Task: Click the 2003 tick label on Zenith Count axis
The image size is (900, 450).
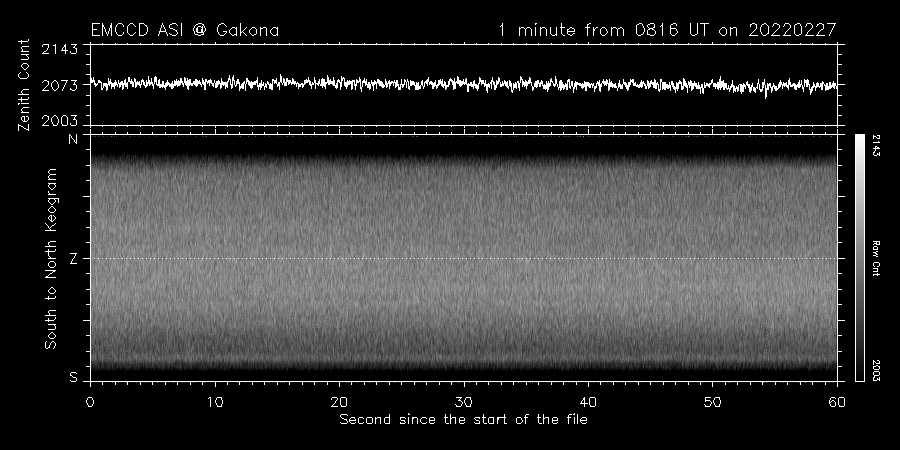Action: [59, 121]
